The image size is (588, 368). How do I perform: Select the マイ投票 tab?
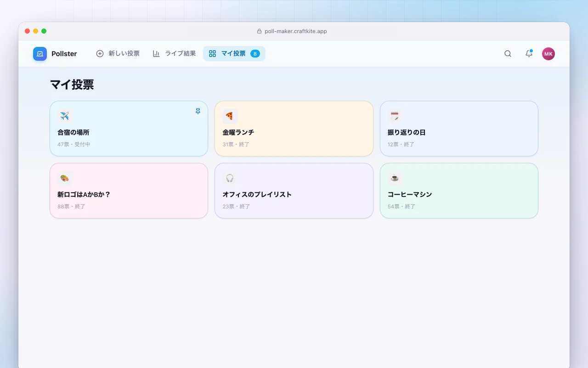coord(234,54)
